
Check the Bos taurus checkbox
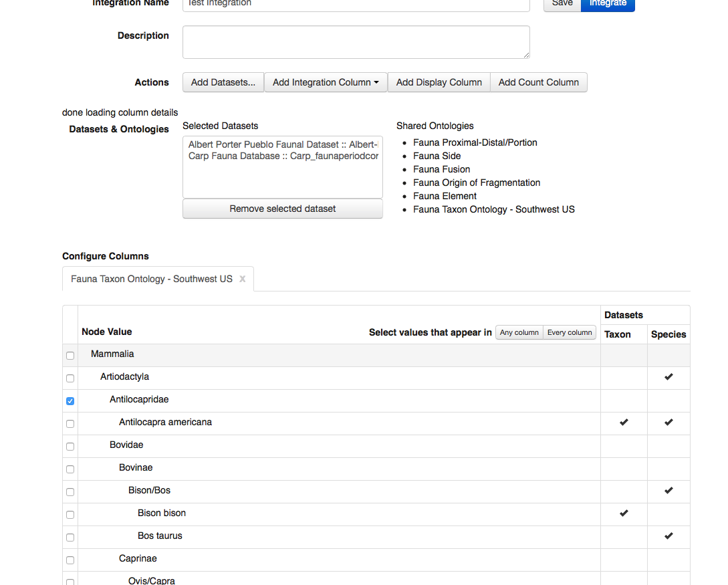pos(70,538)
